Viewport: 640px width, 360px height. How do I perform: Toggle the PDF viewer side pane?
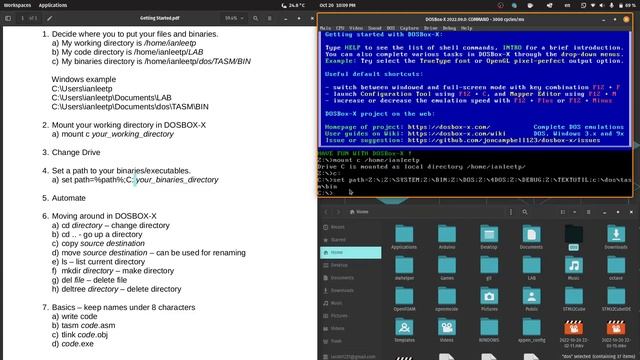[8, 18]
